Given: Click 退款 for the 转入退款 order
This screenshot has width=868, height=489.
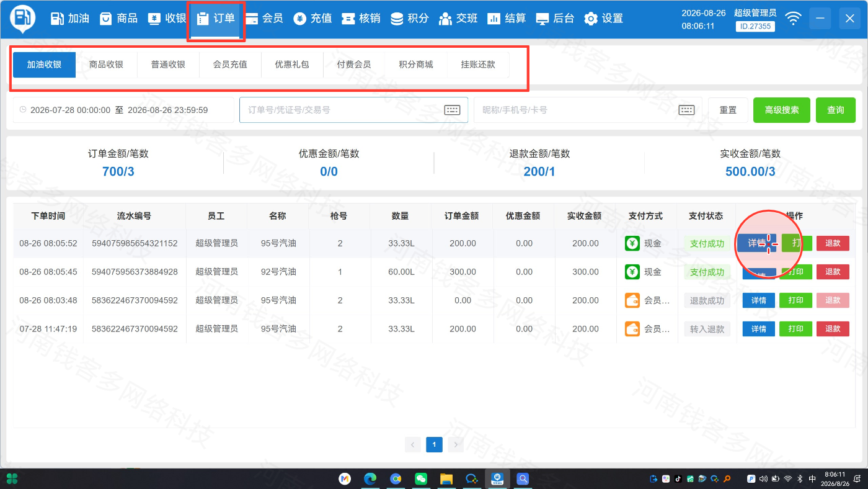Looking at the screenshot, I should point(833,329).
